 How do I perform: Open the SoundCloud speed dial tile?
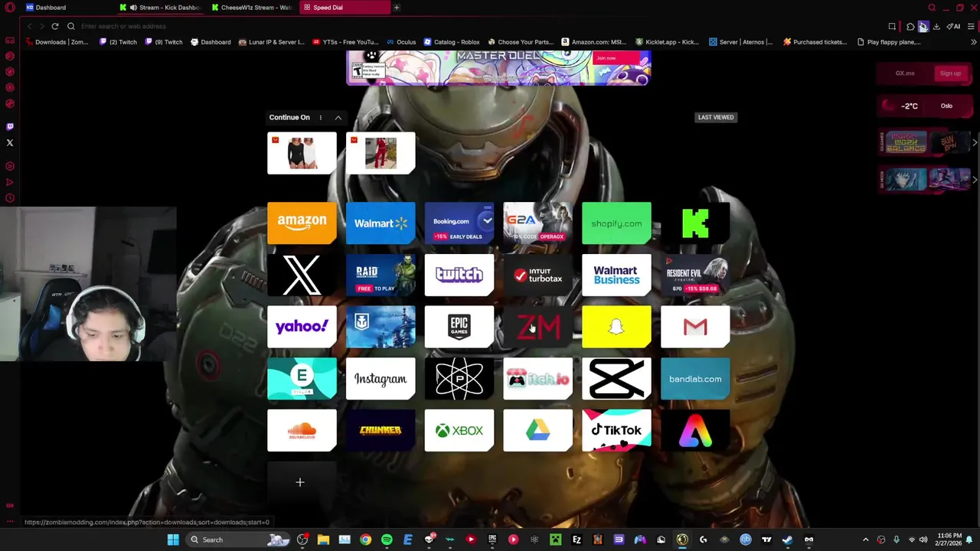(302, 430)
